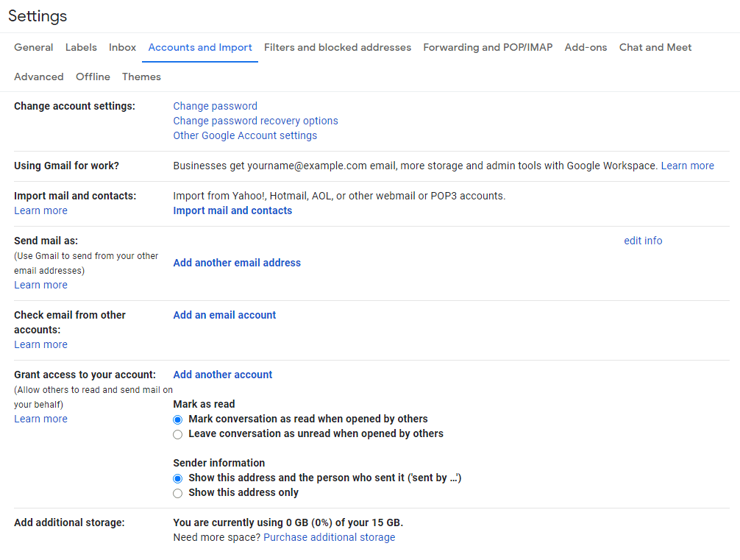Image resolution: width=740 pixels, height=560 pixels.
Task: Select 'Show this address and the person who sent it'
Action: pos(177,478)
